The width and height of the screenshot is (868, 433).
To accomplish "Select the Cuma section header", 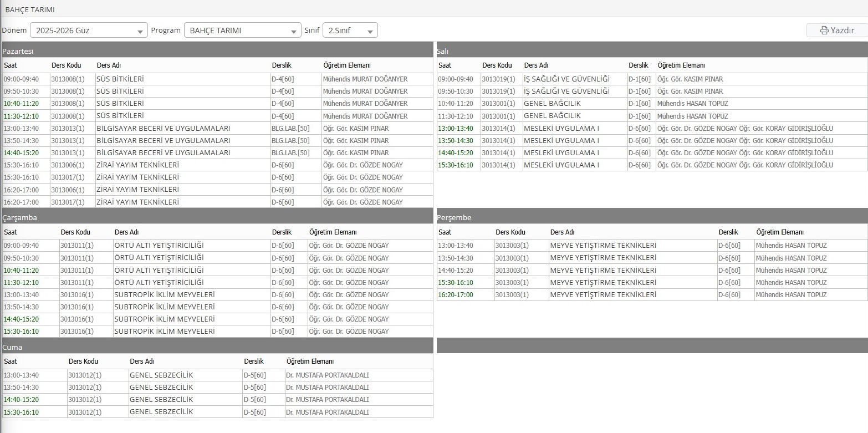I will tap(217, 347).
